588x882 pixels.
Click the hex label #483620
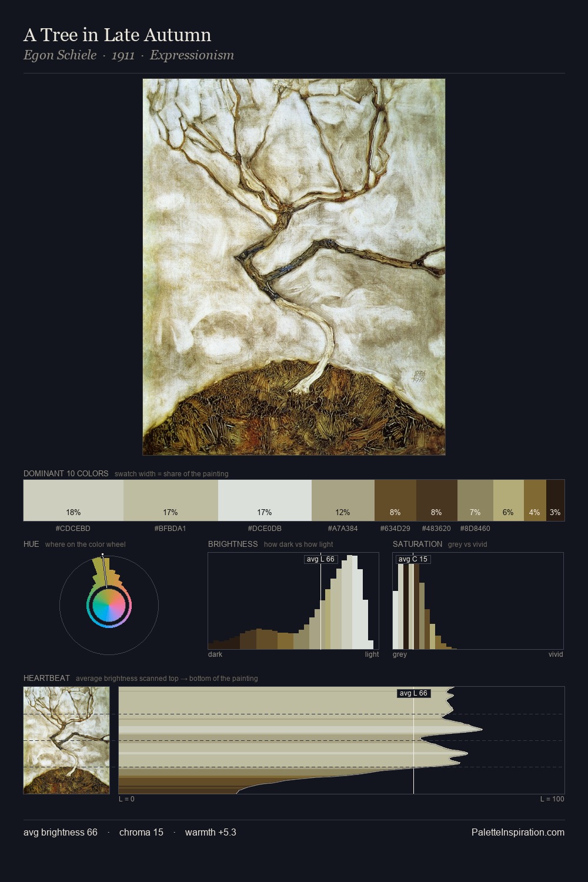[x=436, y=529]
